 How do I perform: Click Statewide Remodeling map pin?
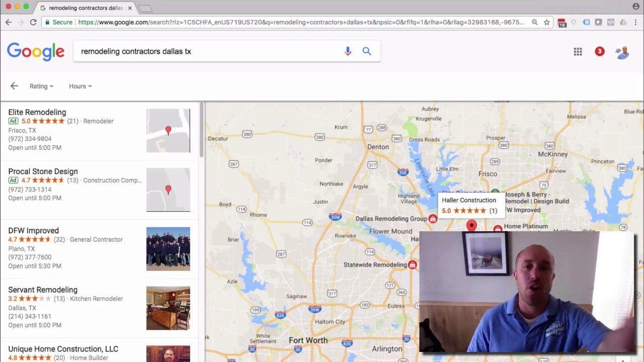click(x=413, y=265)
